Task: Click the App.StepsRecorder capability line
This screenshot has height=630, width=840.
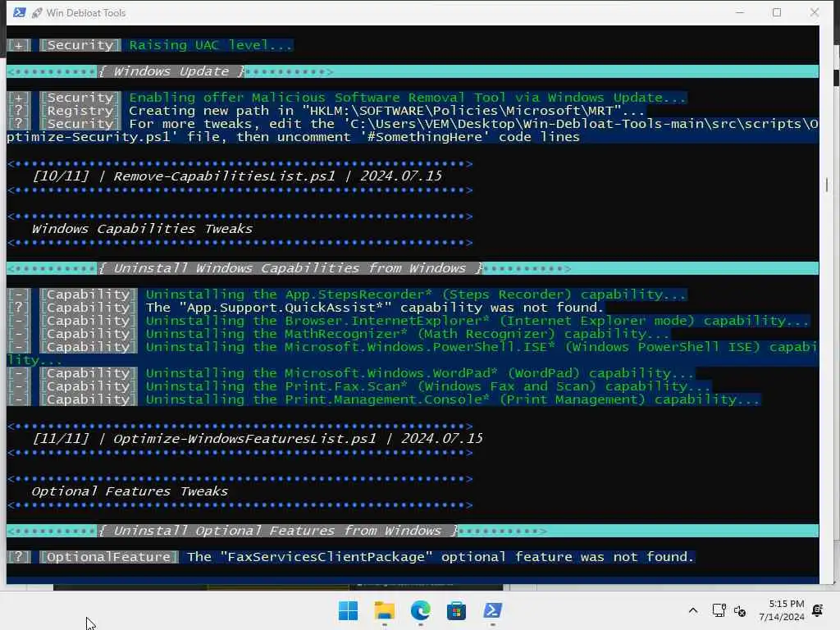Action: 415,294
